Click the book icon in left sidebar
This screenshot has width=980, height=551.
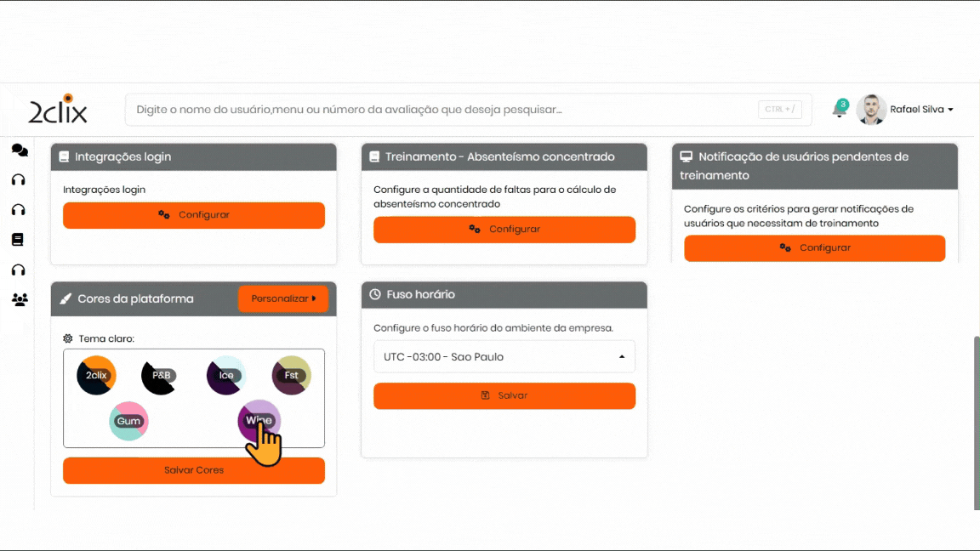pos(18,240)
